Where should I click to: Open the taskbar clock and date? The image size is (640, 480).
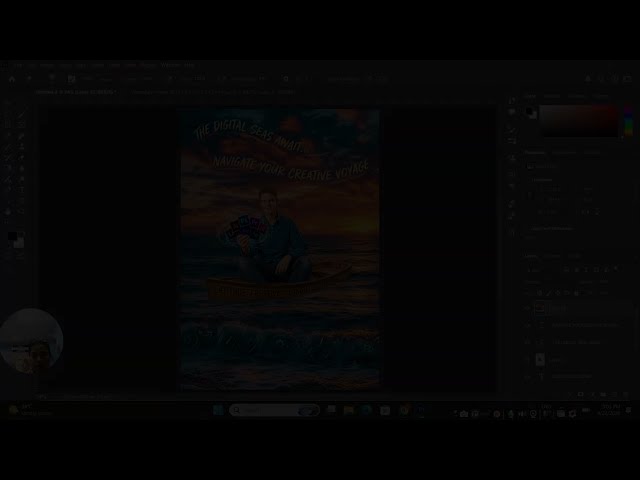609,410
